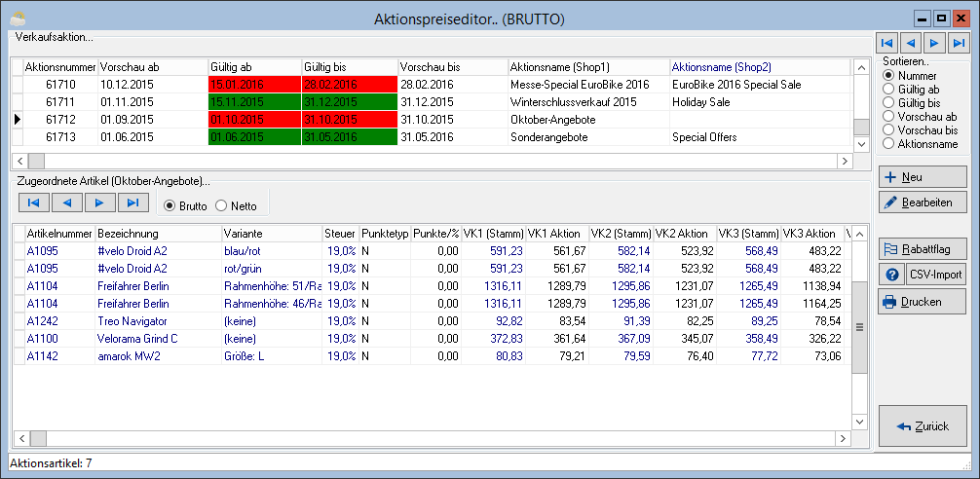Click VK3 Aktion value 1164,25
Image resolution: width=980 pixels, height=479 pixels.
tap(812, 304)
